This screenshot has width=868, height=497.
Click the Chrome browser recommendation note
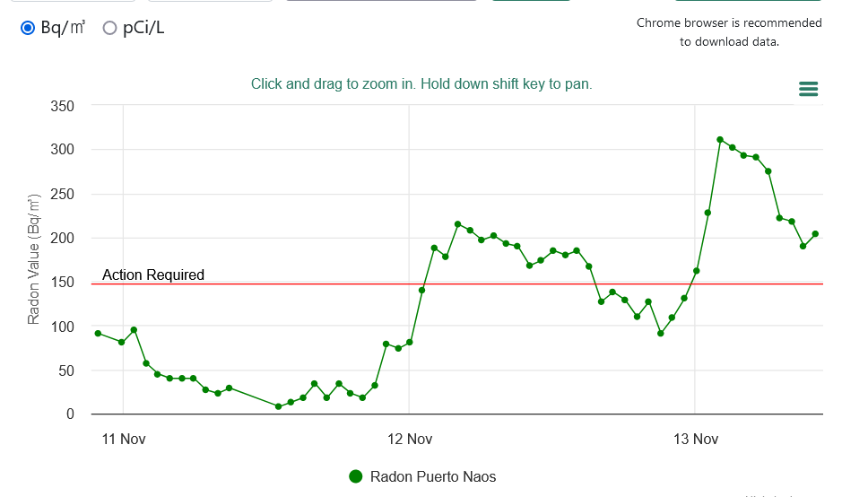729,31
